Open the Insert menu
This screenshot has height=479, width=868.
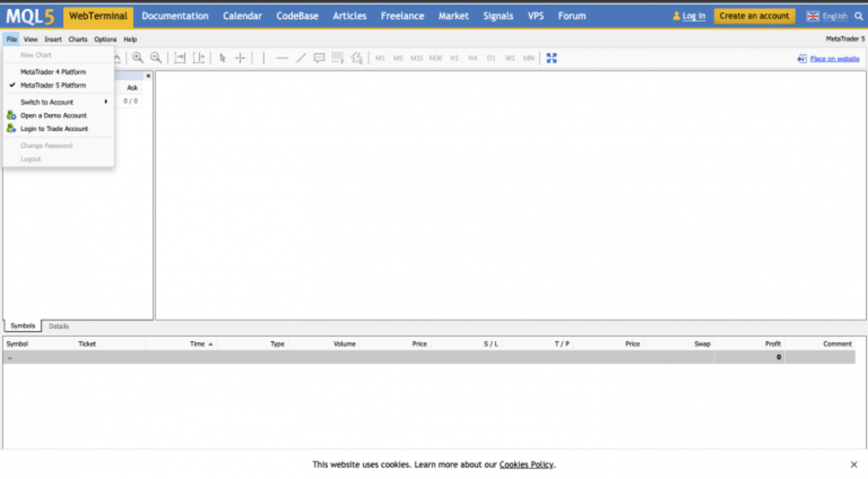coord(53,39)
